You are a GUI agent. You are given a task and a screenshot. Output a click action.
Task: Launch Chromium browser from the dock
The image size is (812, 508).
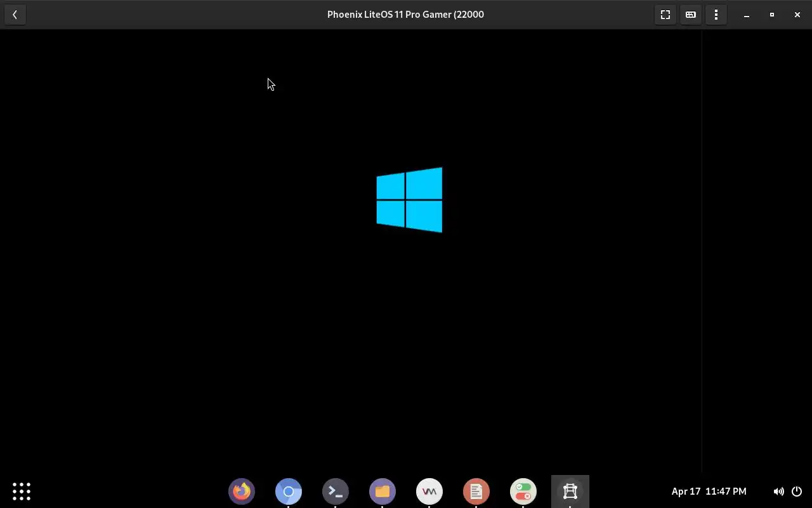[x=289, y=491]
